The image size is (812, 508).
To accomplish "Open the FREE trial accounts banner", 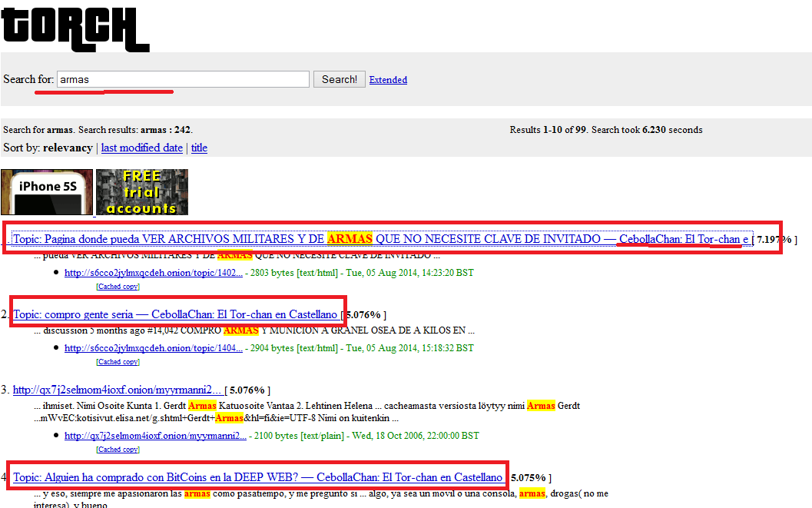I will click(x=142, y=192).
